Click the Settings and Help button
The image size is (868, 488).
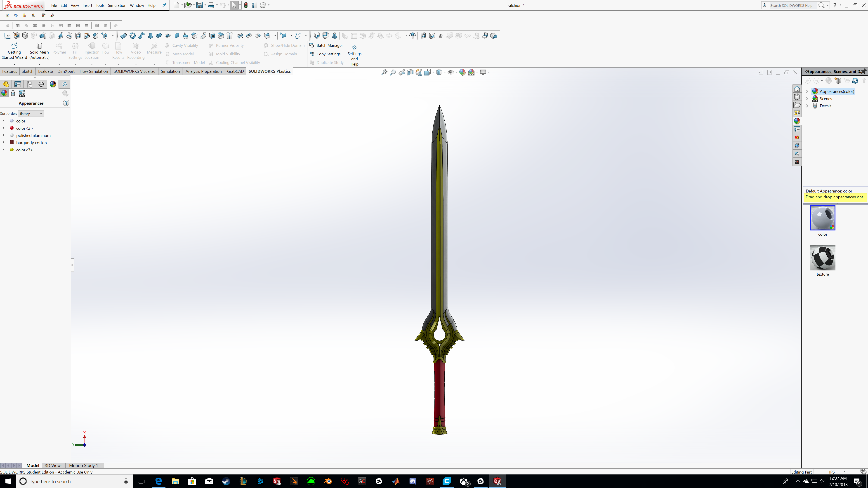(x=354, y=55)
